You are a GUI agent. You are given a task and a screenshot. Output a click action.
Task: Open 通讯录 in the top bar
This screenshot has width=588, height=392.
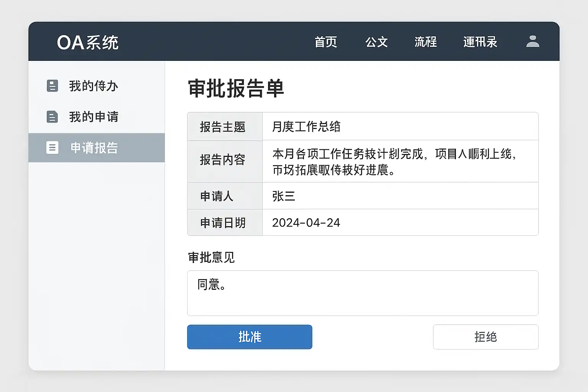(480, 42)
